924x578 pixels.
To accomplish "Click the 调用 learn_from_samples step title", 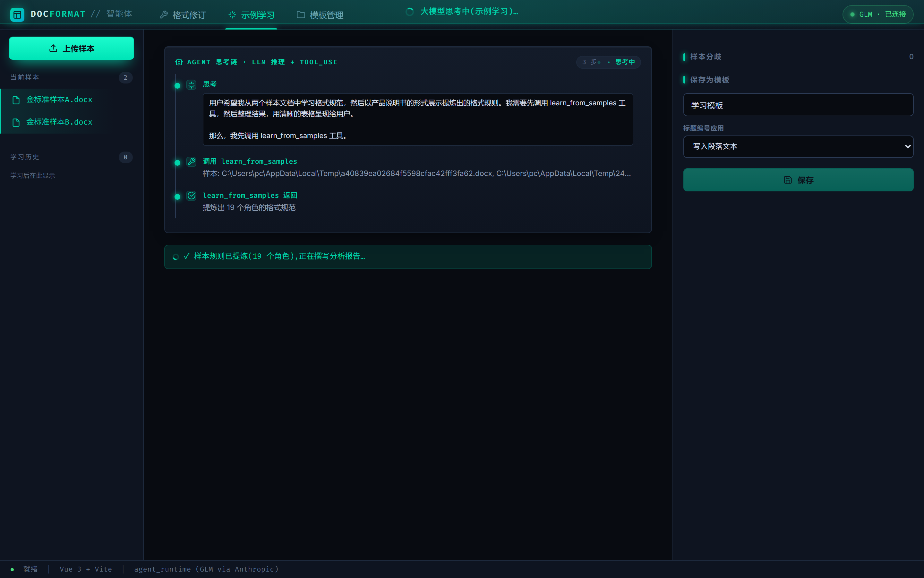I will 250,161.
